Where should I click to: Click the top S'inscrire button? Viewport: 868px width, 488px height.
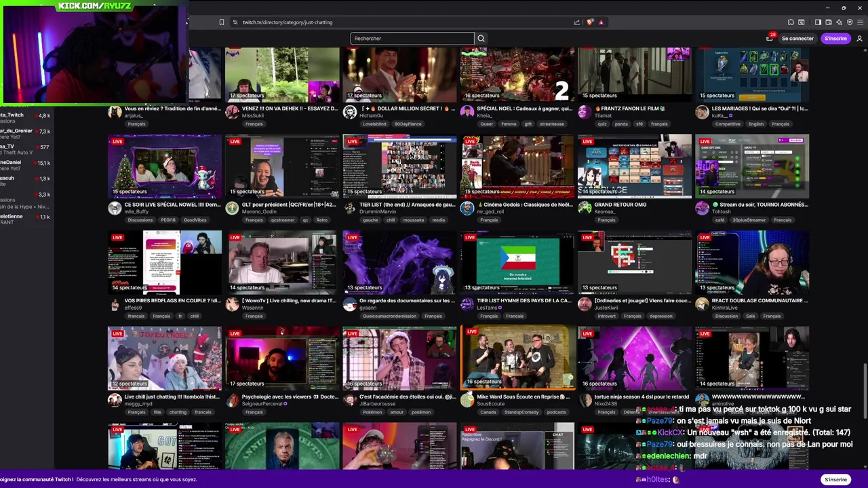tap(835, 39)
